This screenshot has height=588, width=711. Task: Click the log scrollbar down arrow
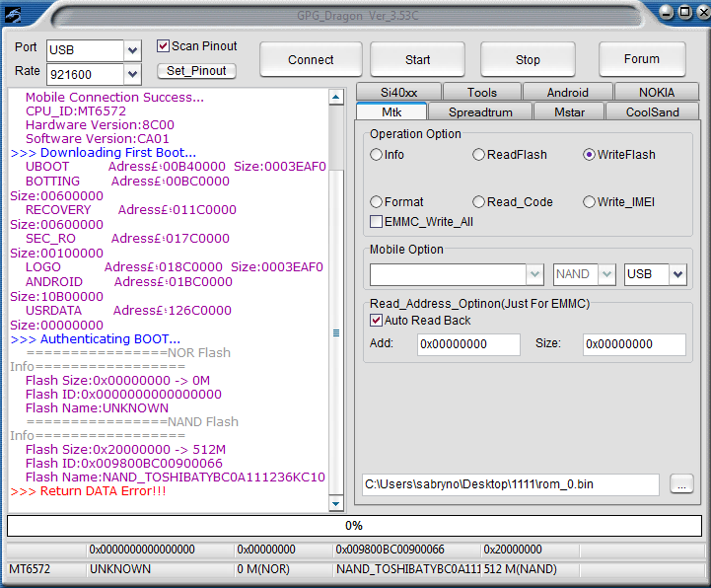click(x=335, y=503)
